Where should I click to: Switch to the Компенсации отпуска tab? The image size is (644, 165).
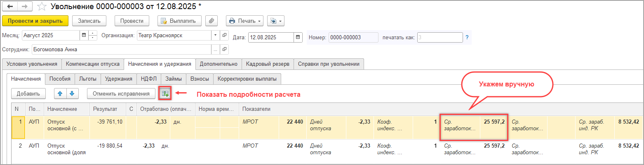coord(93,64)
